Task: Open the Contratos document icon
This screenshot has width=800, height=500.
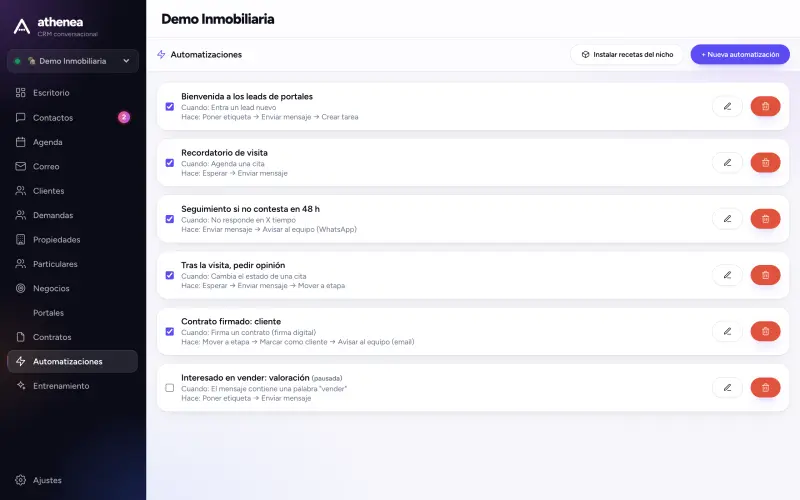Action: coord(20,337)
